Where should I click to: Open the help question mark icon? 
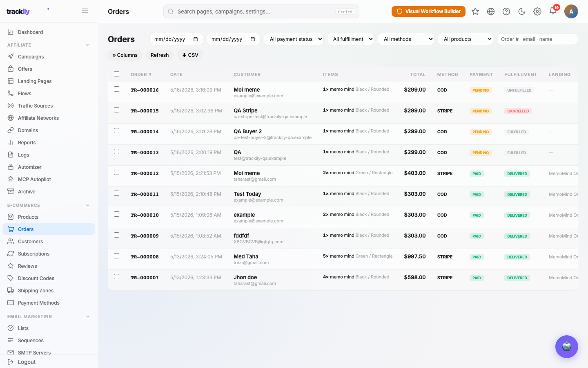[506, 11]
